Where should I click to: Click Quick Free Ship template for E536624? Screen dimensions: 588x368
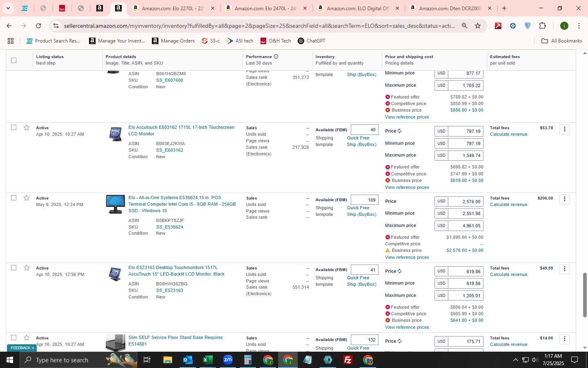point(361,211)
